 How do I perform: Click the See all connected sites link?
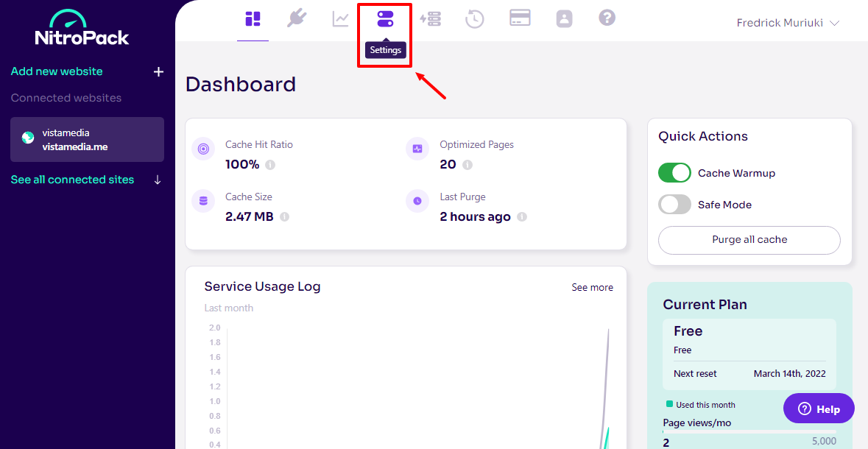[x=73, y=180]
